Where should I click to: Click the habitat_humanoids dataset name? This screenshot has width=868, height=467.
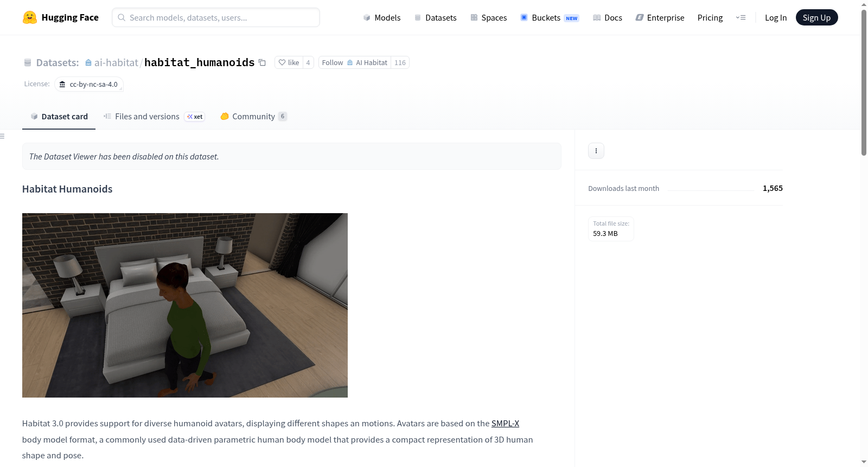tap(199, 62)
